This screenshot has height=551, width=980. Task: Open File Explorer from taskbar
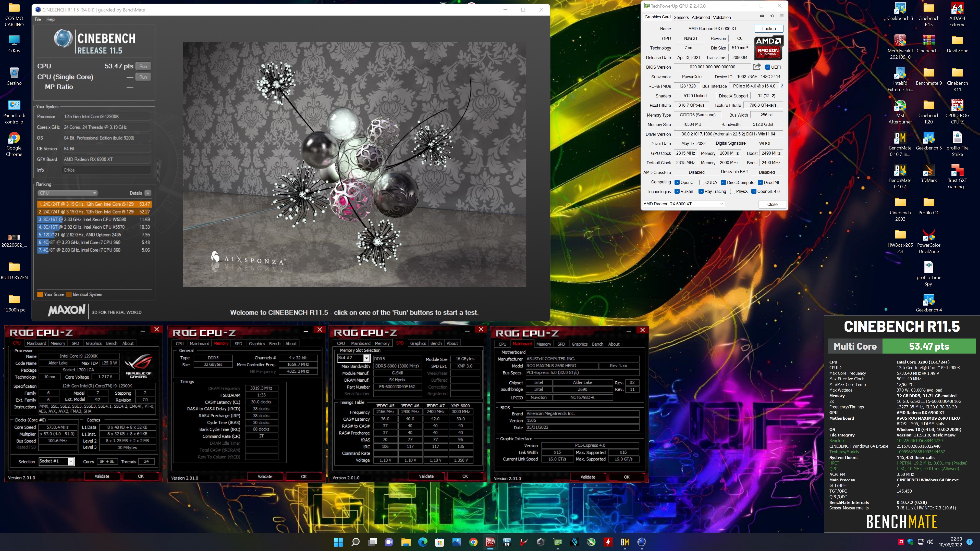[x=406, y=542]
